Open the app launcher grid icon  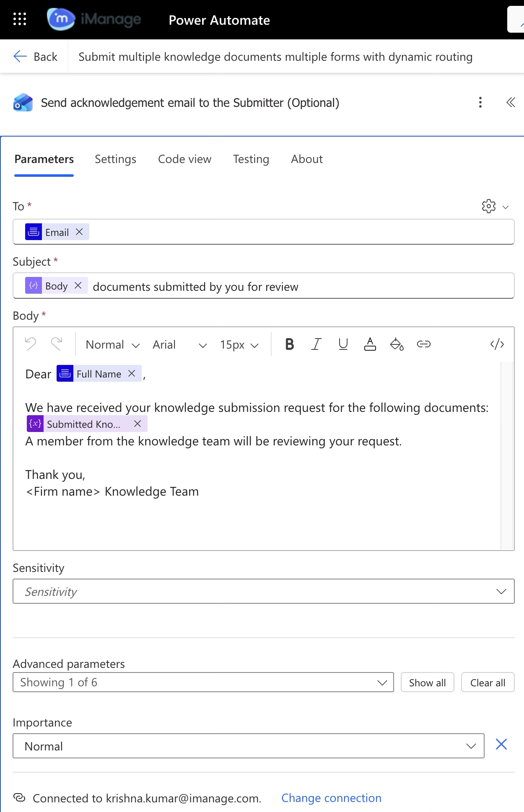[x=20, y=19]
